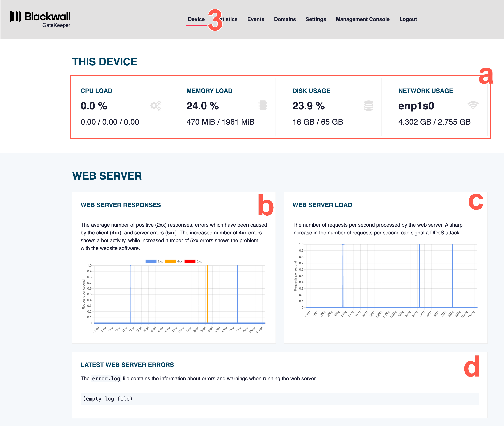
Task: Click the (empty log file) log box
Action: 280,399
